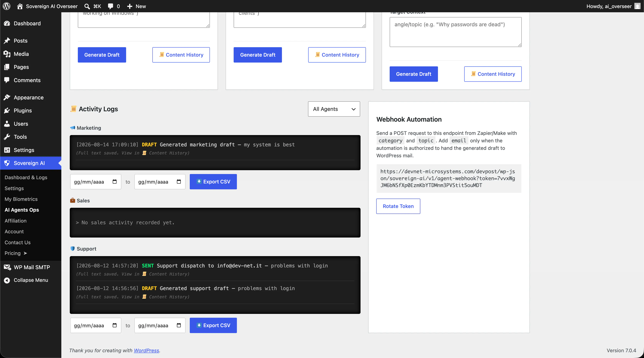Click the Rotate Token button
The width and height of the screenshot is (644, 358).
pos(398,206)
